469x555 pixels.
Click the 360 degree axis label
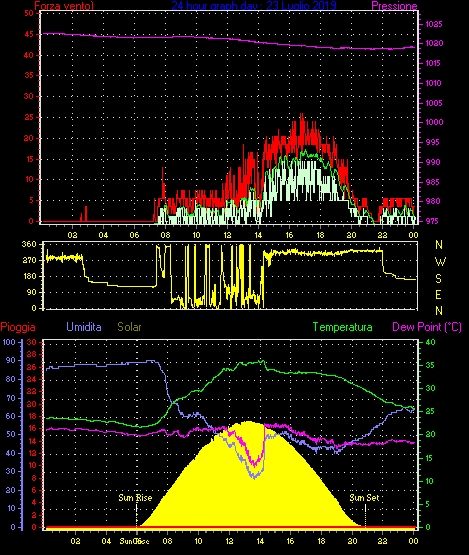pos(29,245)
